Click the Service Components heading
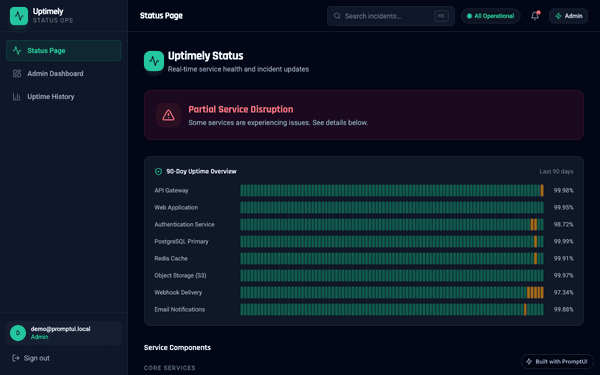The height and width of the screenshot is (375, 600). click(177, 347)
